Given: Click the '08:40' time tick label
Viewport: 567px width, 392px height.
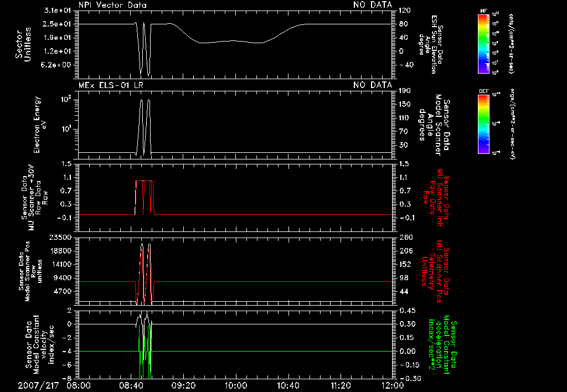Looking at the screenshot, I should [131, 385].
